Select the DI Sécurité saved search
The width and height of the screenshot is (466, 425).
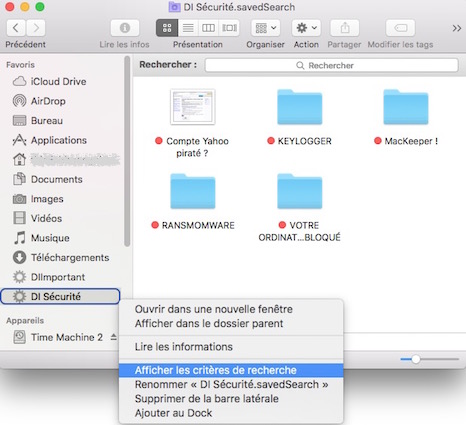coord(60,296)
